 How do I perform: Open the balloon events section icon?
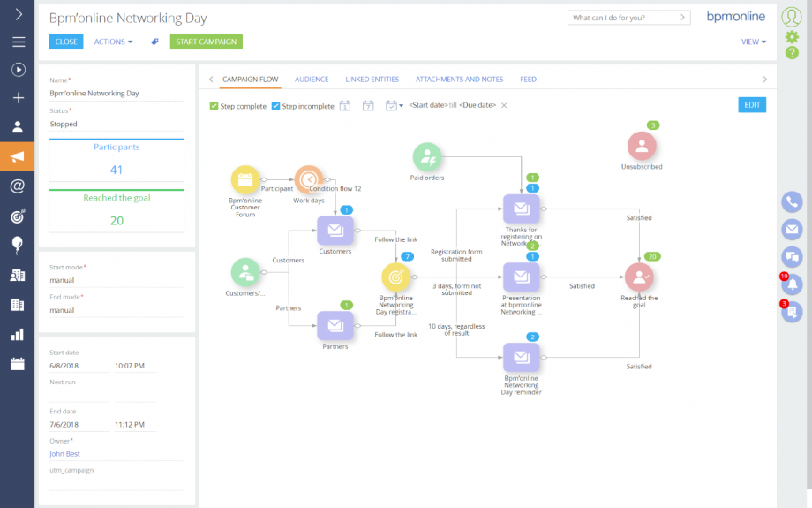[x=17, y=246]
